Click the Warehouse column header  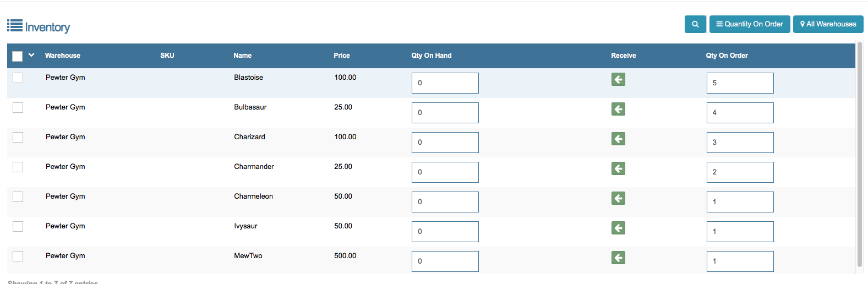63,56
